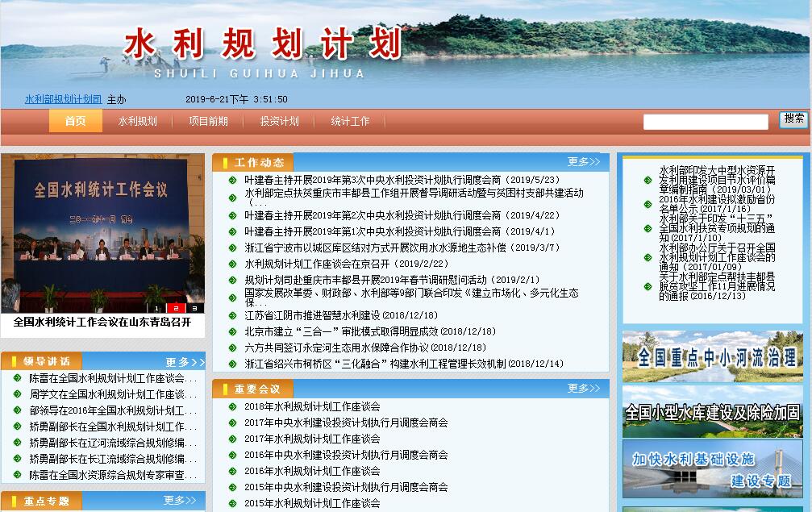Open the 水利部规划计划司 link in the header

[63, 99]
